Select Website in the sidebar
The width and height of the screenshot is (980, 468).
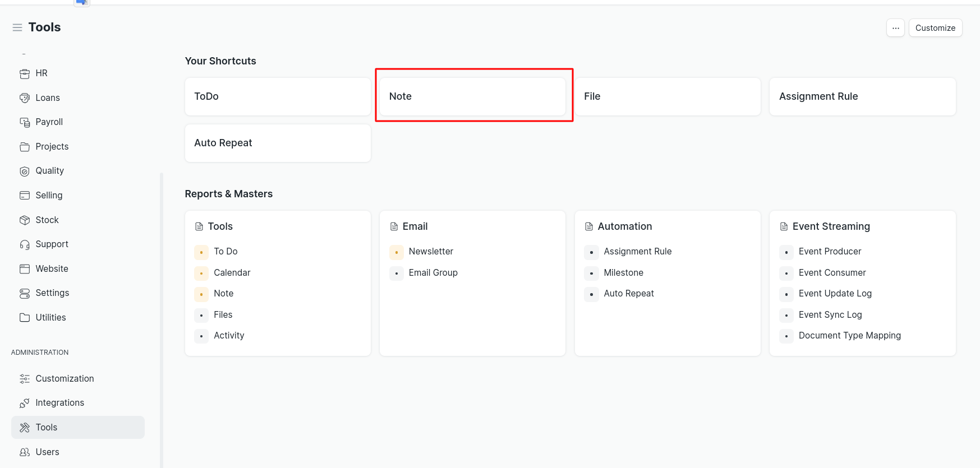click(52, 268)
